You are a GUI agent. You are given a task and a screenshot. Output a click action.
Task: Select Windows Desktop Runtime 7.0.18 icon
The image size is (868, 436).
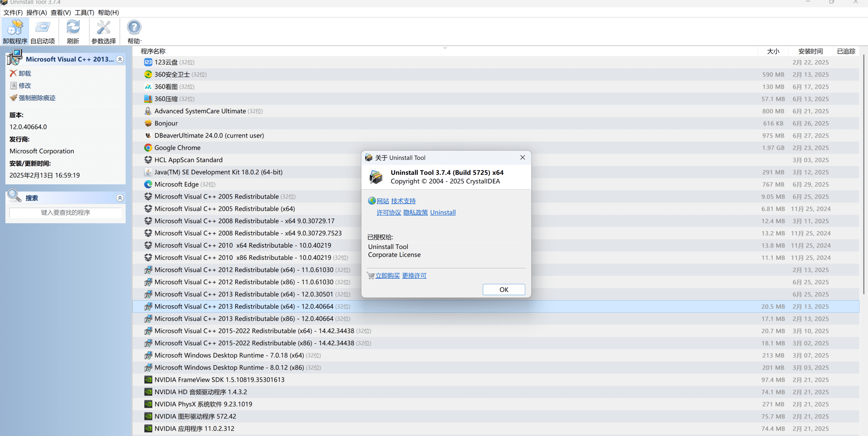[148, 355]
